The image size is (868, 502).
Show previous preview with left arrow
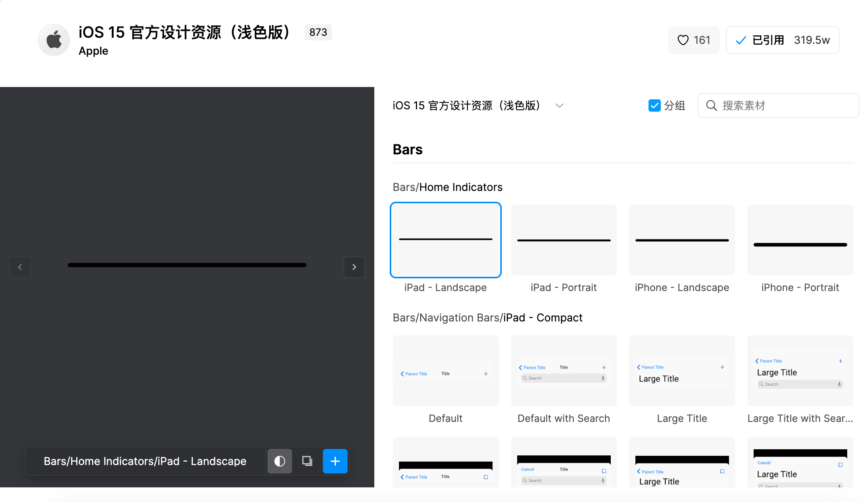20,267
